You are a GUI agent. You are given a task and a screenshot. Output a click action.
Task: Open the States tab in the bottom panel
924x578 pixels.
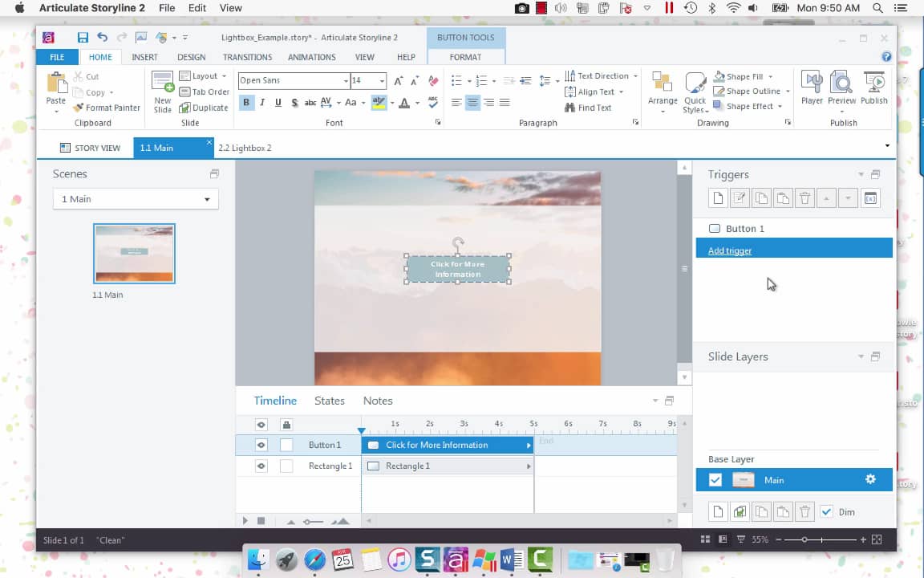(x=330, y=401)
